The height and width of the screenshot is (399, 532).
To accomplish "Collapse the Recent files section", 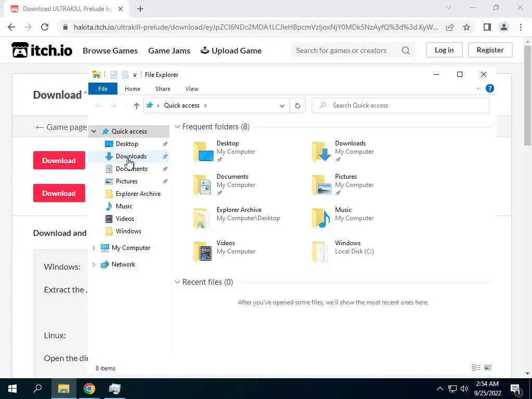I will (177, 282).
